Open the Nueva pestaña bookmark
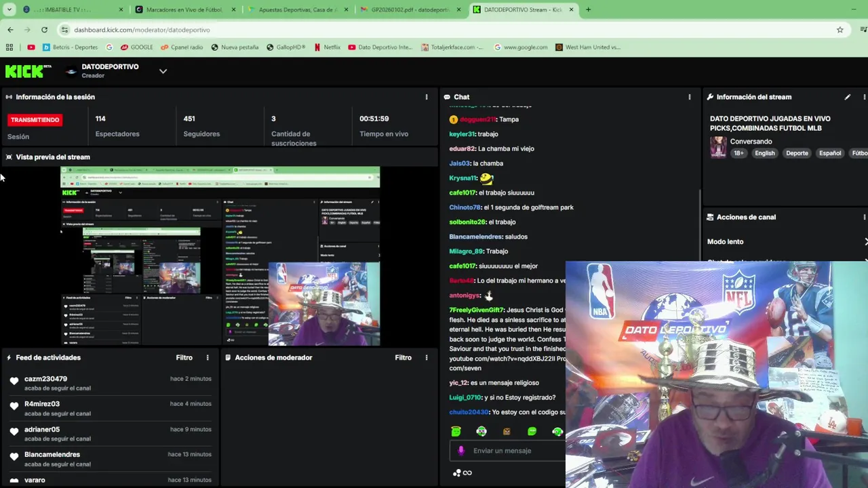 coord(235,47)
